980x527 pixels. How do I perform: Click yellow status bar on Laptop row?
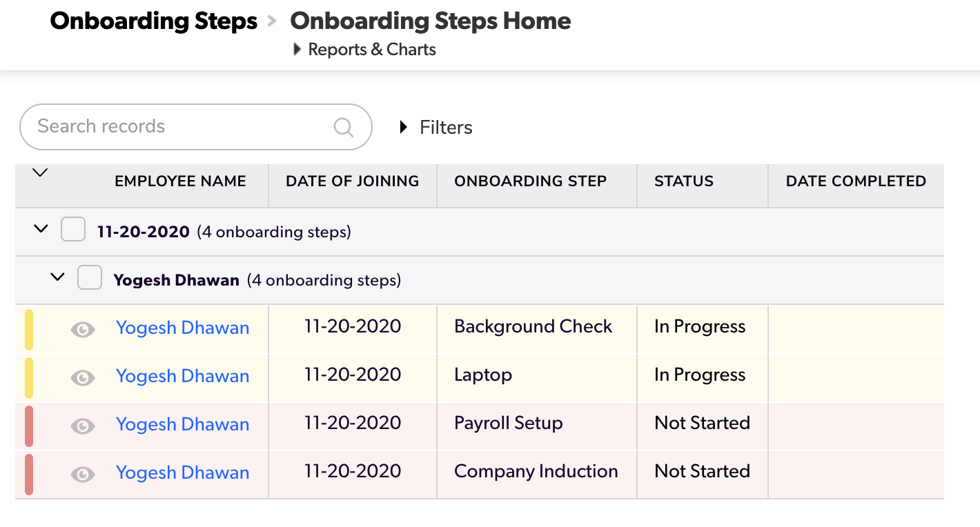click(29, 377)
